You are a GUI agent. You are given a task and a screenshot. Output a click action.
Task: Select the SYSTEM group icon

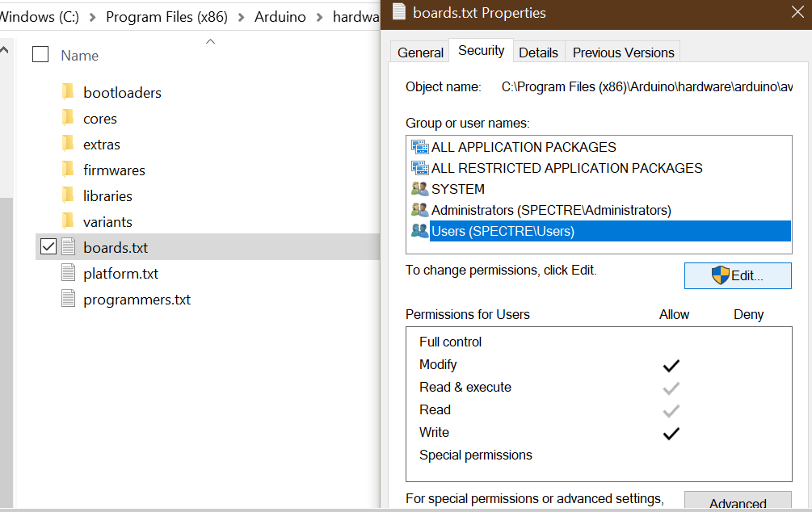point(419,189)
